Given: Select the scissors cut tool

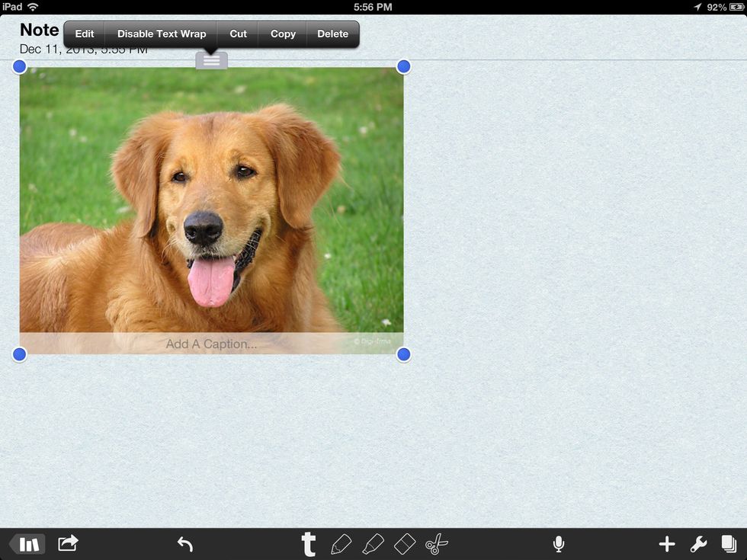Looking at the screenshot, I should click(x=437, y=544).
